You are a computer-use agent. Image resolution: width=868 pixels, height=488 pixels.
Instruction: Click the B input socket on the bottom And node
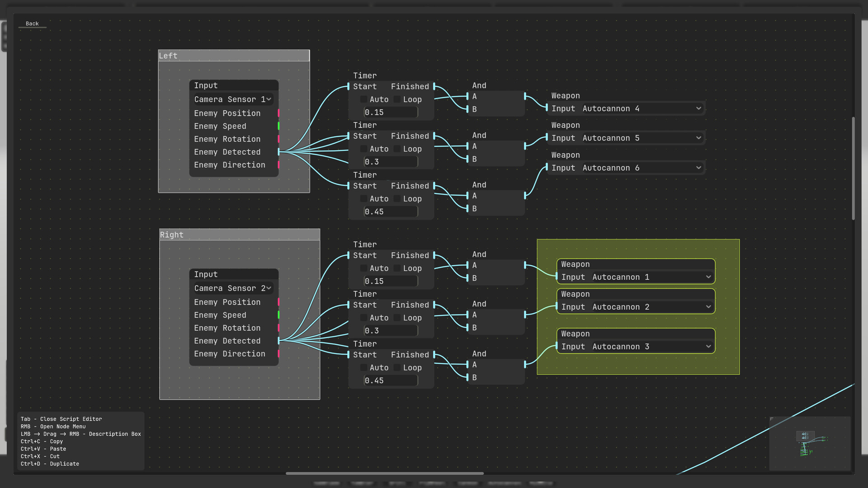click(467, 377)
